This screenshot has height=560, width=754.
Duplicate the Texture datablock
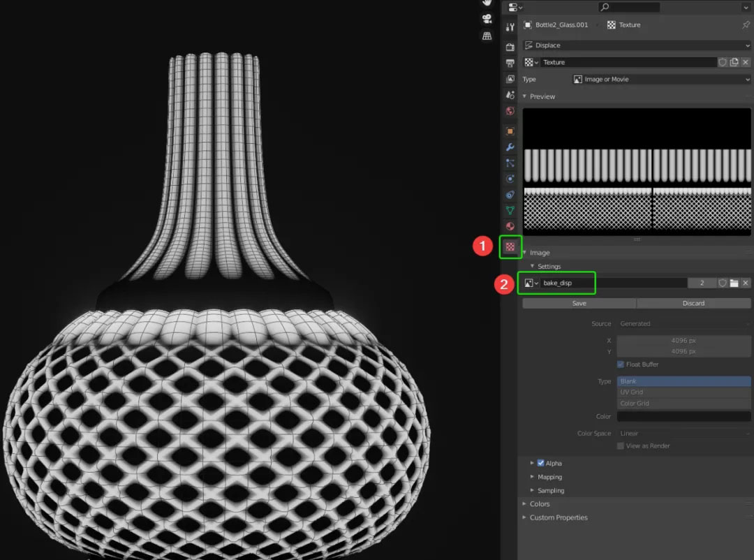(734, 62)
